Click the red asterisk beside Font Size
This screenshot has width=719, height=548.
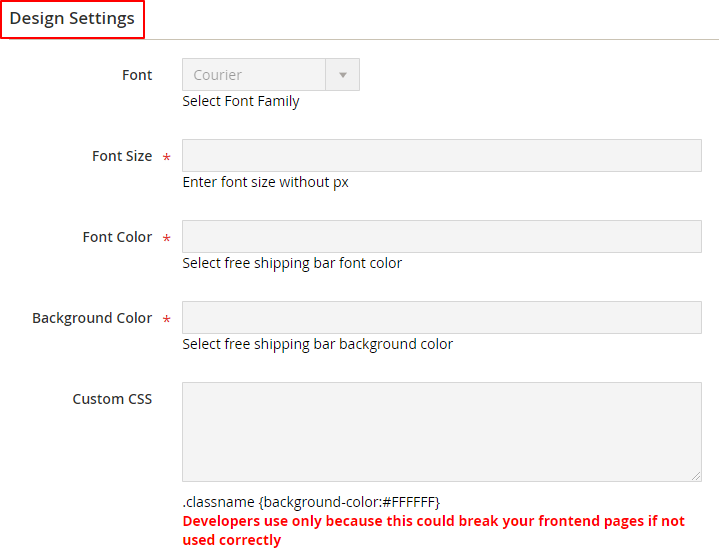pyautogui.click(x=166, y=158)
